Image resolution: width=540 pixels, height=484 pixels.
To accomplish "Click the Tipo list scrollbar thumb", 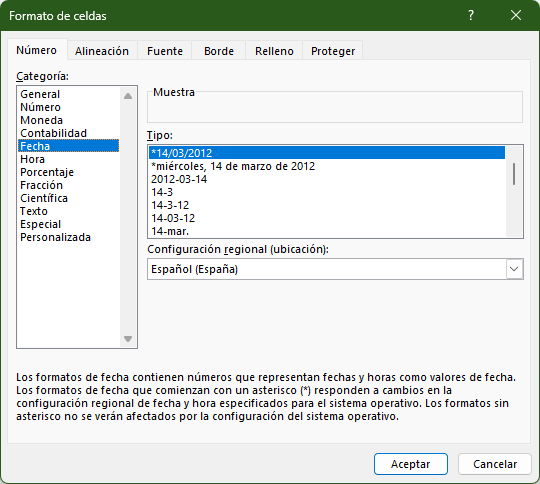I will [x=514, y=174].
